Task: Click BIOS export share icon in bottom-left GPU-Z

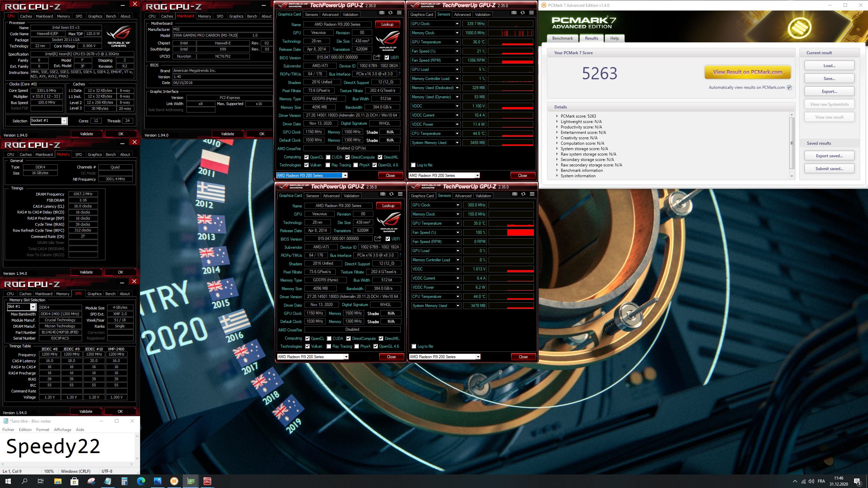Action: [x=378, y=239]
